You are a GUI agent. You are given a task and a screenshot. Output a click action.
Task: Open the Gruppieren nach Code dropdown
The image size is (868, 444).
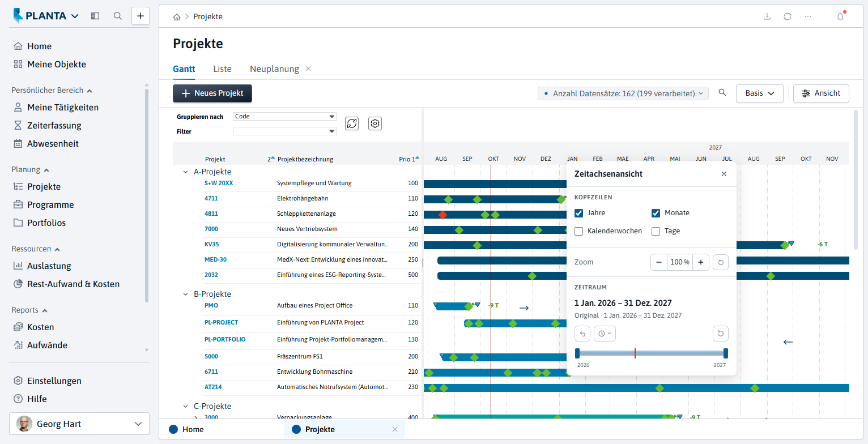click(284, 117)
